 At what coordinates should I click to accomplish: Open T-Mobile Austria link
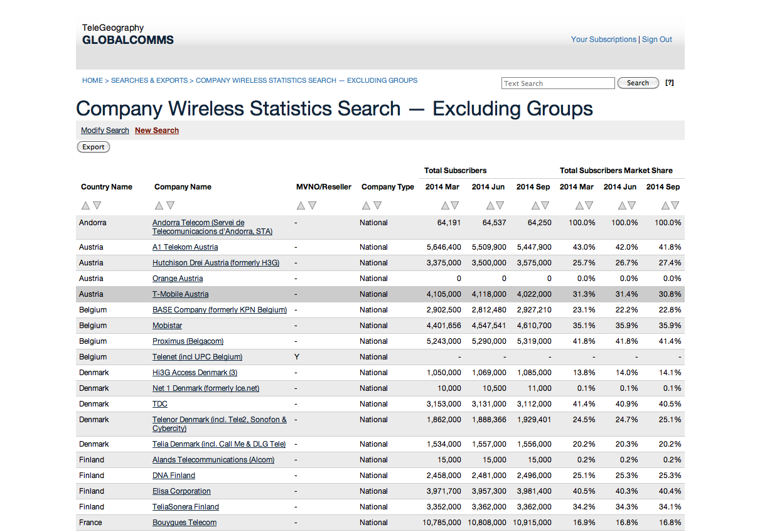[181, 294]
